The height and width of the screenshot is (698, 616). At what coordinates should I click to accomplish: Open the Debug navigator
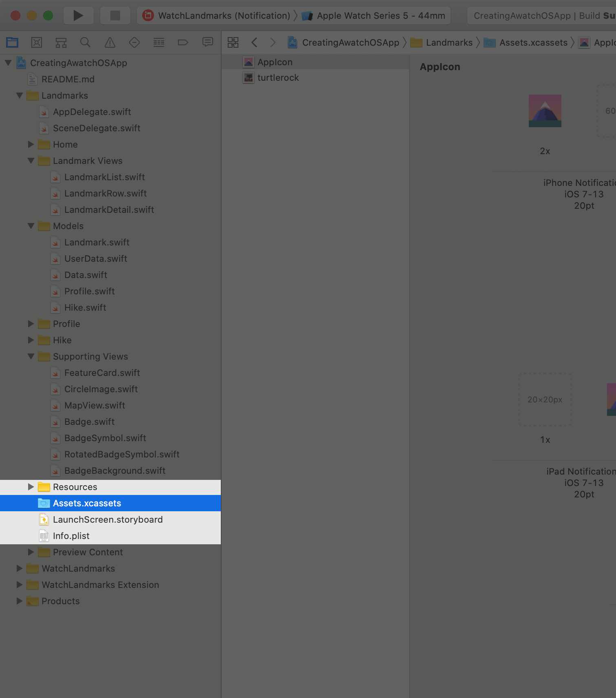159,42
